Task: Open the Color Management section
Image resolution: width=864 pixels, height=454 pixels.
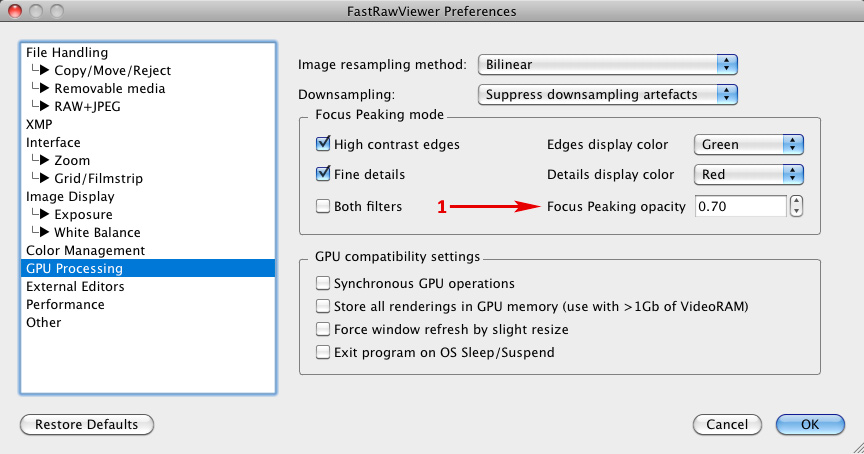Action: click(85, 251)
